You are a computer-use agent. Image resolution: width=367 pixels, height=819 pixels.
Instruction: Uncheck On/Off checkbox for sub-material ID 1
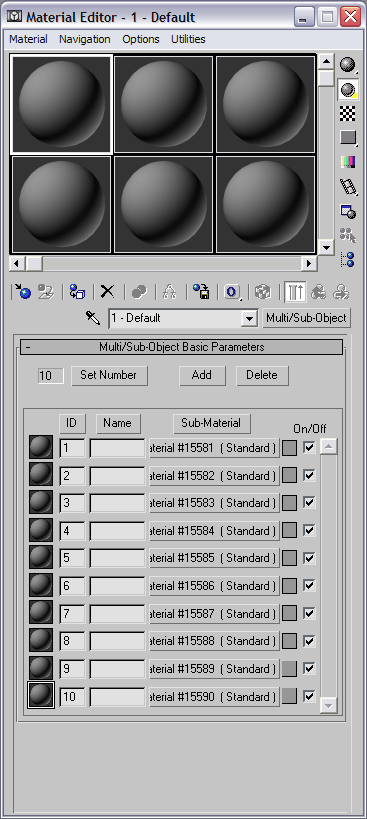tap(310, 447)
